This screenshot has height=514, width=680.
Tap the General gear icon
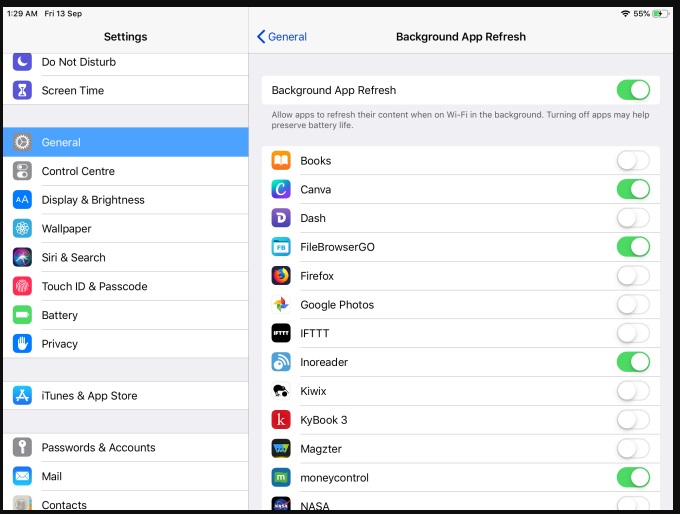click(x=22, y=142)
